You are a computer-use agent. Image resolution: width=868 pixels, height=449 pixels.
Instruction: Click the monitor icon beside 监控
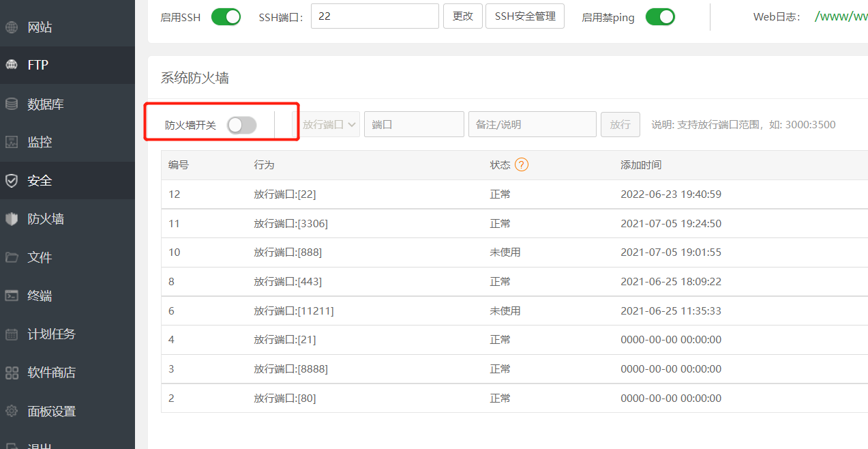pyautogui.click(x=12, y=142)
